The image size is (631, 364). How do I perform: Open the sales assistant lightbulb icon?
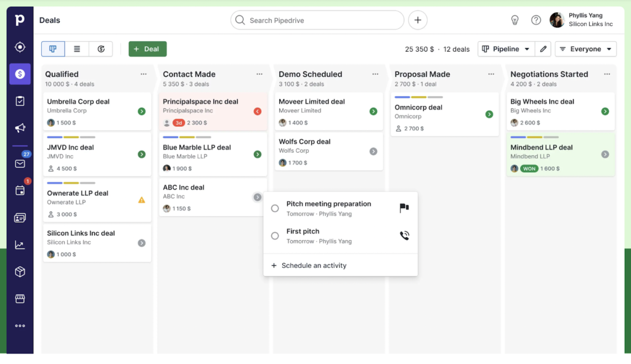(515, 20)
